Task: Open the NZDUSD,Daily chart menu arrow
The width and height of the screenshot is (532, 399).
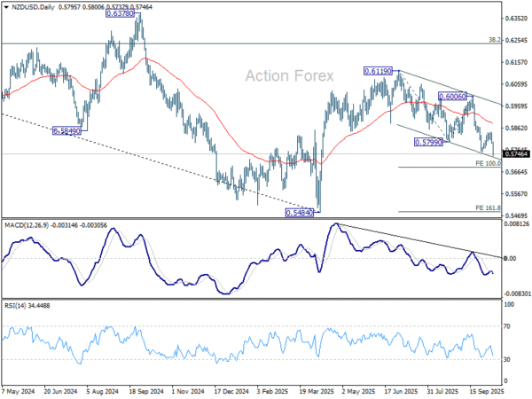Action: [x=6, y=7]
